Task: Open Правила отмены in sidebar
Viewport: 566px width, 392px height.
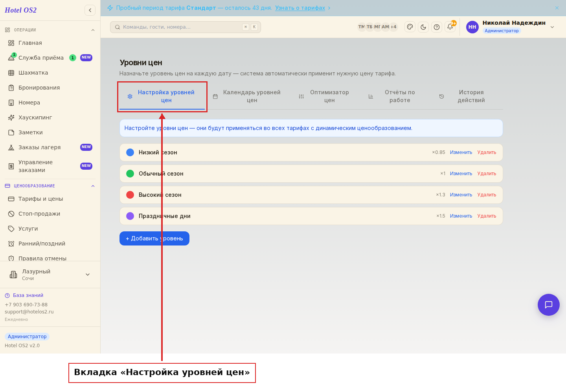Action: [50, 258]
